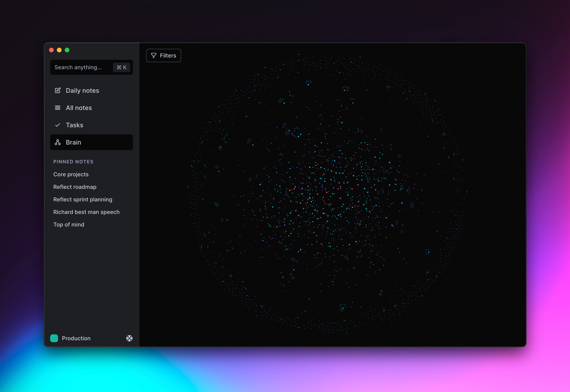Click the ⌘ K shortcut badge

point(122,67)
